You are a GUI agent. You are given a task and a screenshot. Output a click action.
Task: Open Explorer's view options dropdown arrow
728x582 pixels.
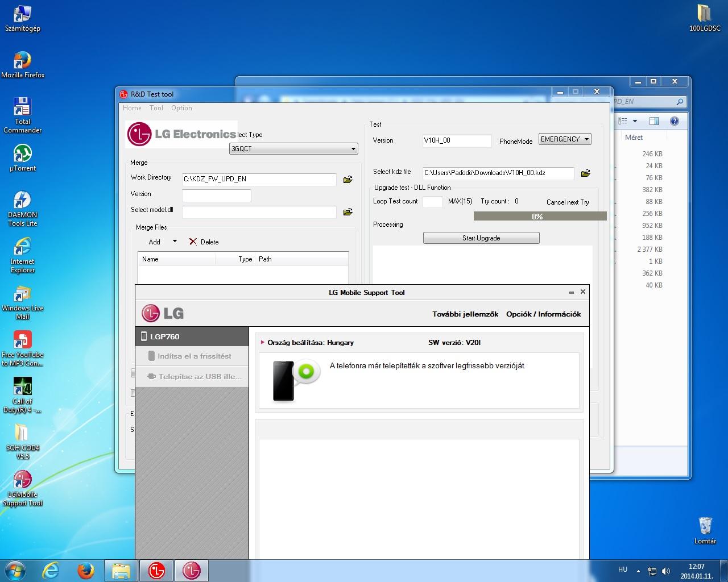635,121
